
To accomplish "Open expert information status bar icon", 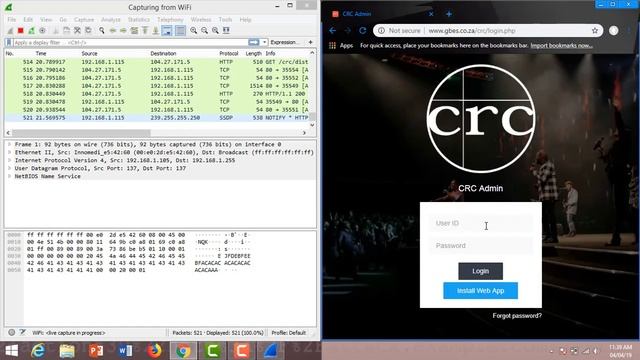I will tap(12, 333).
